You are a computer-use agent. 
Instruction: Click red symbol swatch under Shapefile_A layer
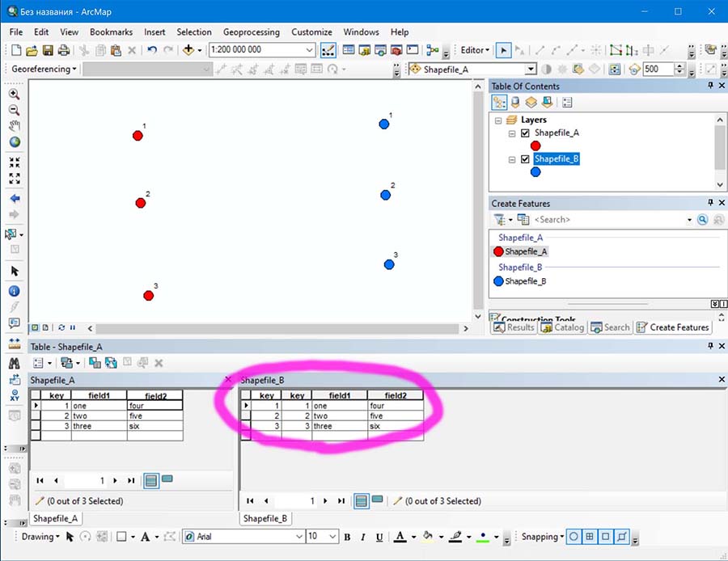click(535, 146)
